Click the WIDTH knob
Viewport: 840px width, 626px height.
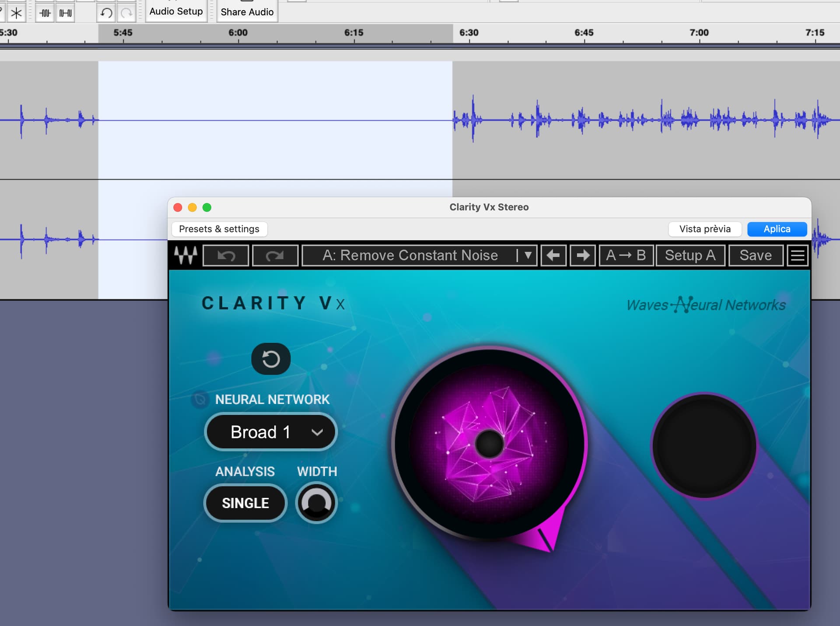point(316,503)
